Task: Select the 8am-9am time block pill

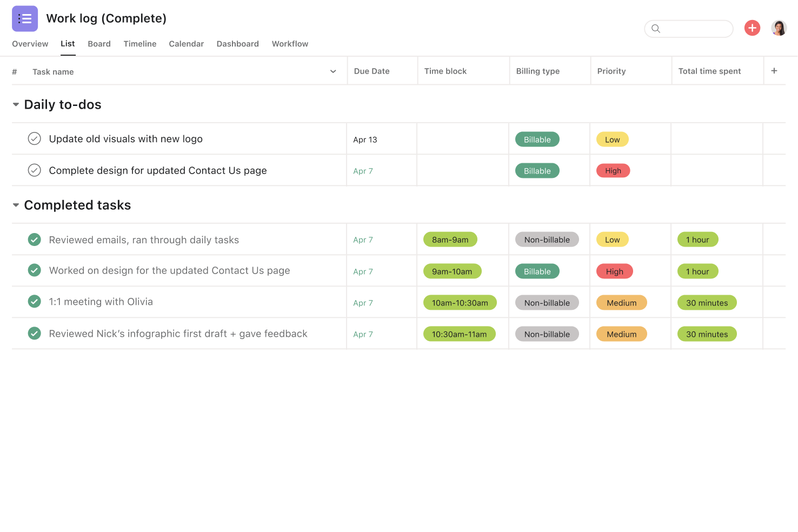Action: tap(450, 239)
